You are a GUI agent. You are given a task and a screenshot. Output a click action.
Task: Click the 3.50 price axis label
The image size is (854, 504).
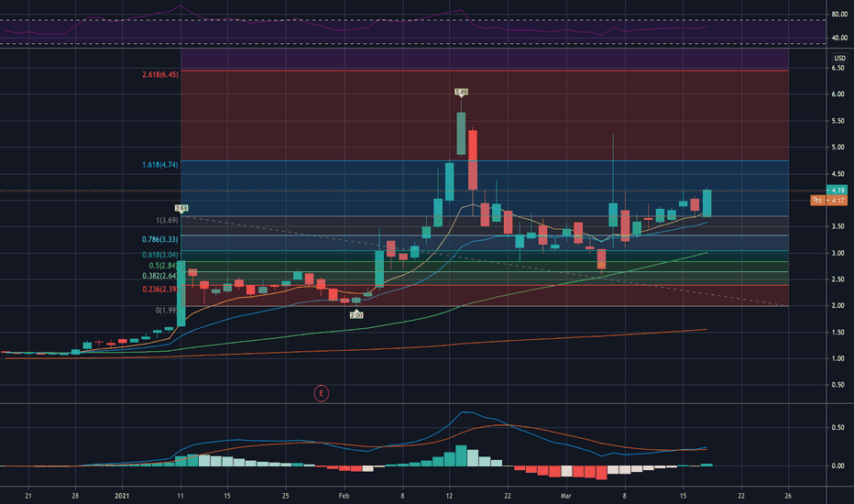click(x=838, y=226)
